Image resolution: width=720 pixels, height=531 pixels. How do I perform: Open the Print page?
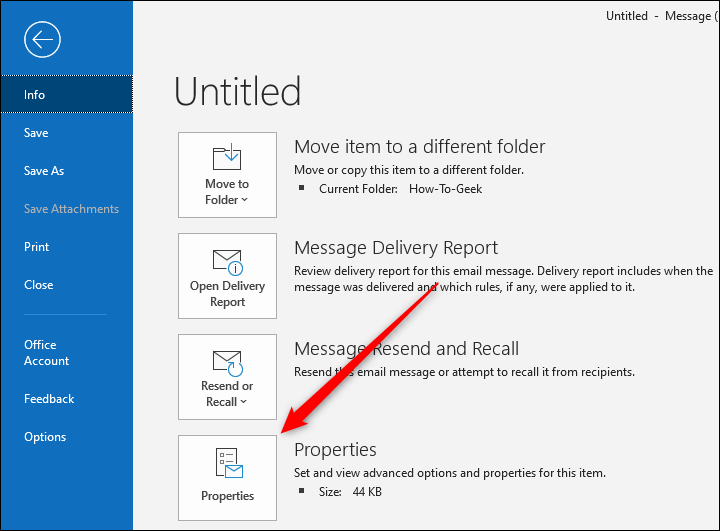tap(37, 247)
